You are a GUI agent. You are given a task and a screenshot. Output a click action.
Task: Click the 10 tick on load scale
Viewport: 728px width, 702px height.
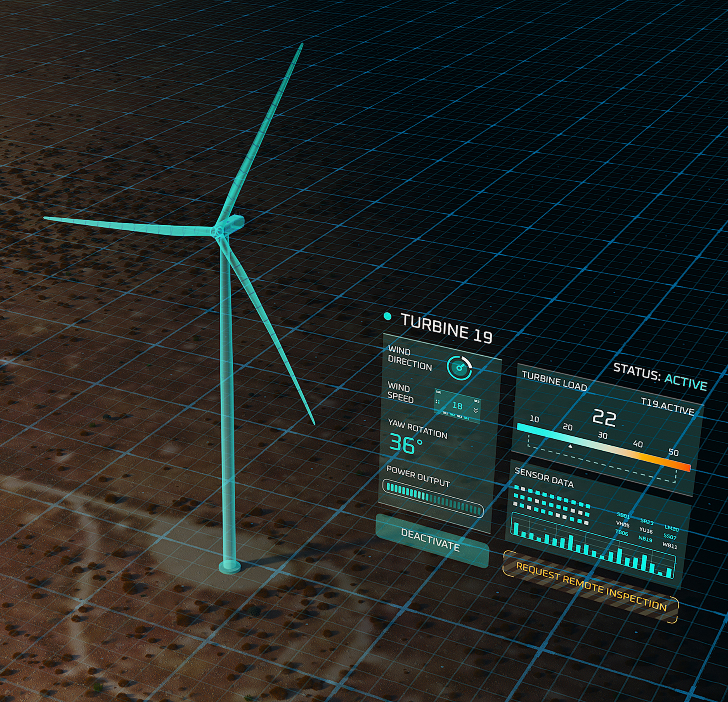534,419
